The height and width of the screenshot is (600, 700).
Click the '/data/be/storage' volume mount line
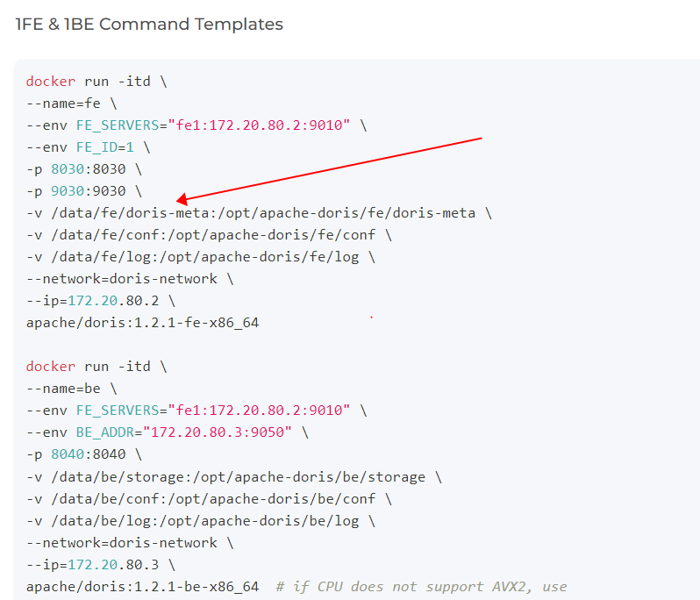[x=234, y=477]
